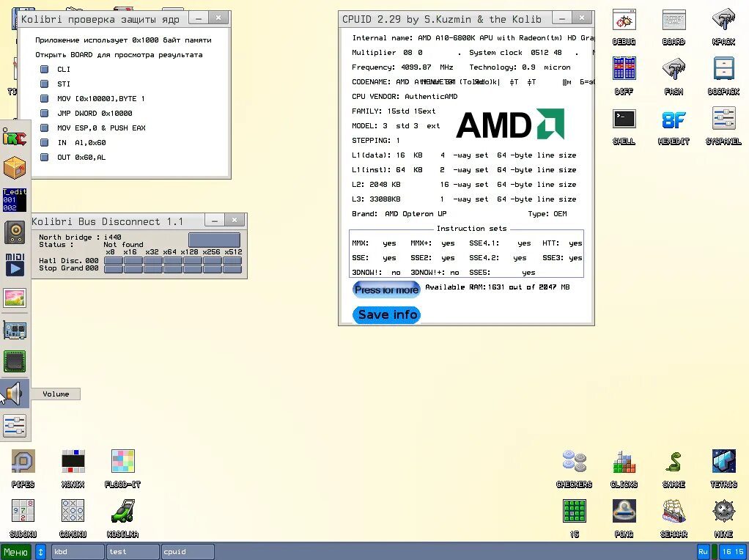
Task: Run the STI protection test
Action: coord(45,84)
